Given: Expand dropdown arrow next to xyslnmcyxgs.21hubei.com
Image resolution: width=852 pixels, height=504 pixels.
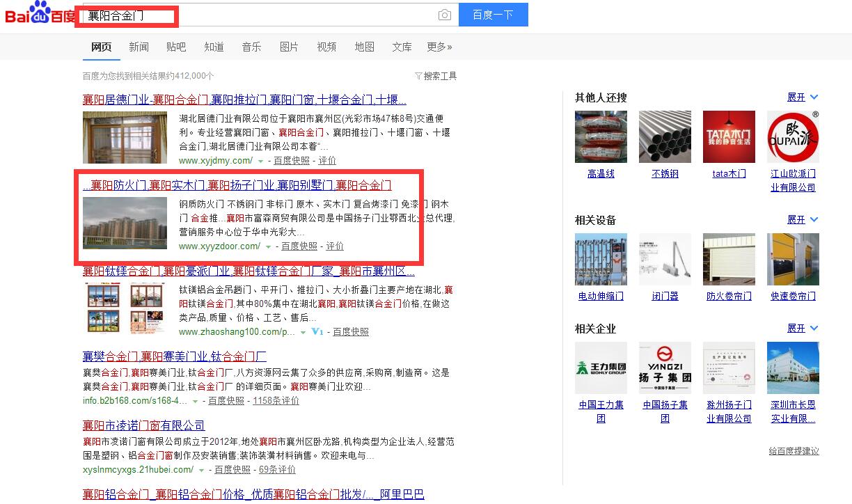Looking at the screenshot, I should click(202, 470).
